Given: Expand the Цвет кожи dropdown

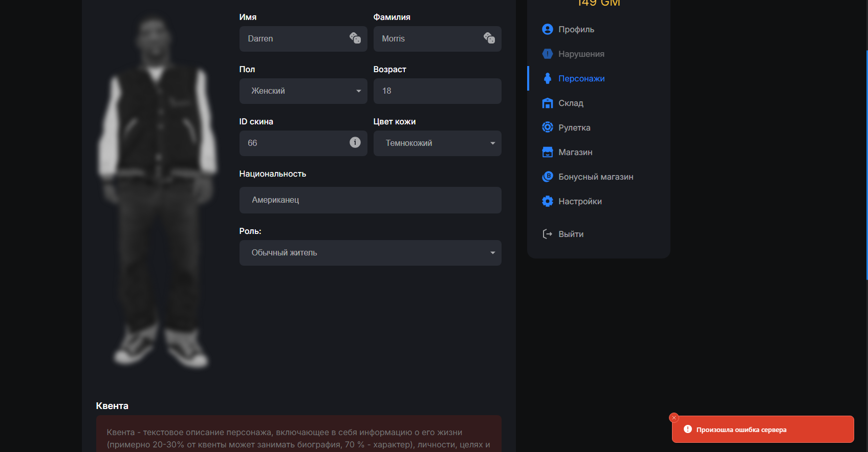Looking at the screenshot, I should (437, 143).
